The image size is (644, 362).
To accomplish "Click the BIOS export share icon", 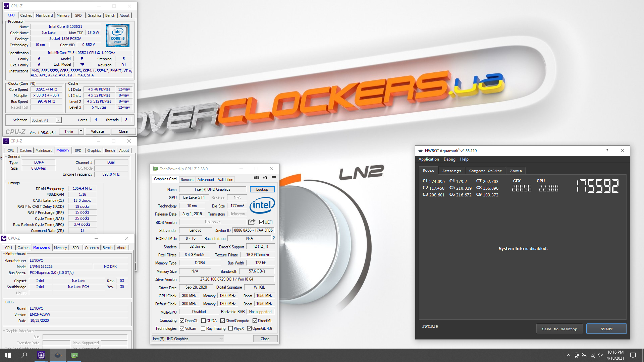I will click(x=252, y=222).
